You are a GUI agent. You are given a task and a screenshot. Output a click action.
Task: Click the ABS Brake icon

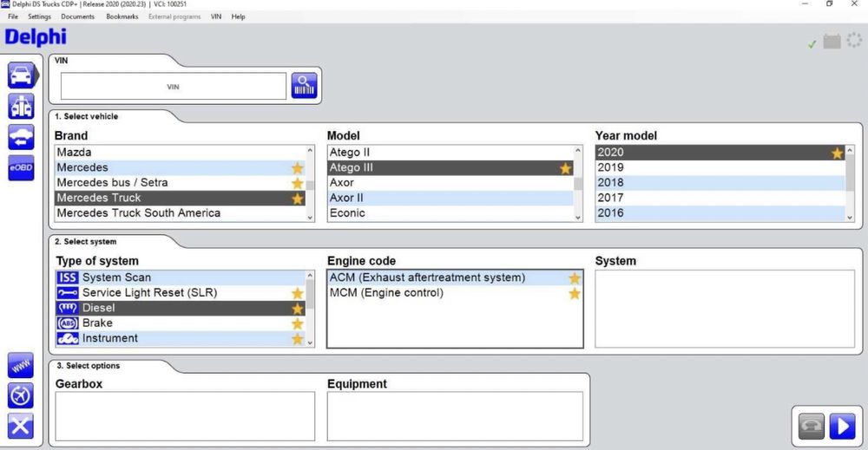coord(68,323)
